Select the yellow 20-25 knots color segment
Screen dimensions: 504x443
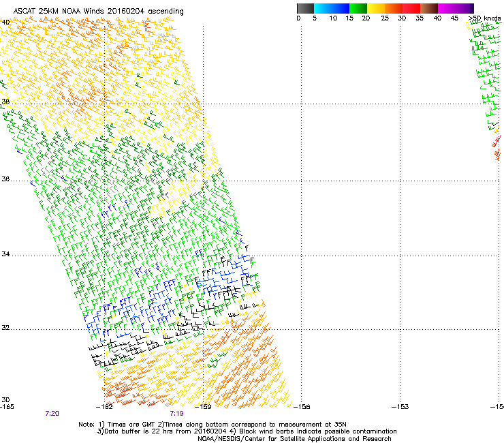pos(376,8)
